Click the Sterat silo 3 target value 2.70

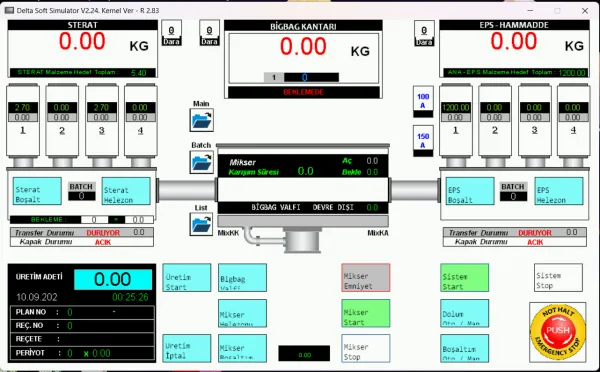pyautogui.click(x=101, y=108)
